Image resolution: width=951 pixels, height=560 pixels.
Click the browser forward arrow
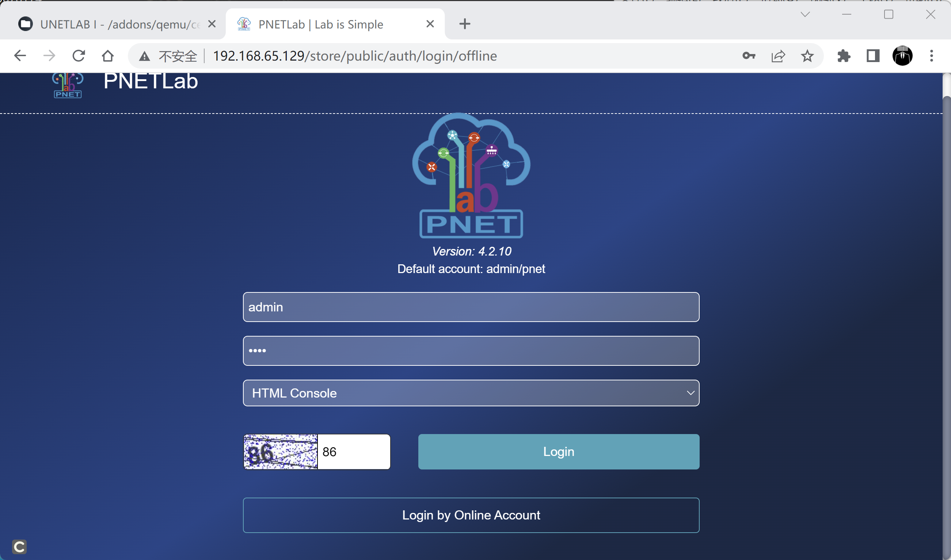(49, 56)
